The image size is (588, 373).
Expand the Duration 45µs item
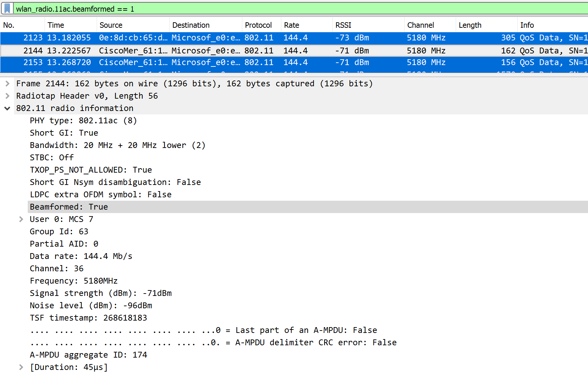21,367
